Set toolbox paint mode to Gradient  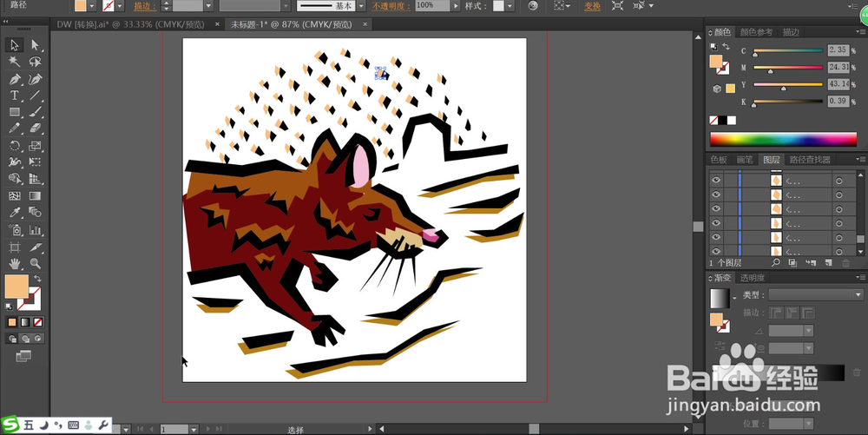pyautogui.click(x=25, y=322)
